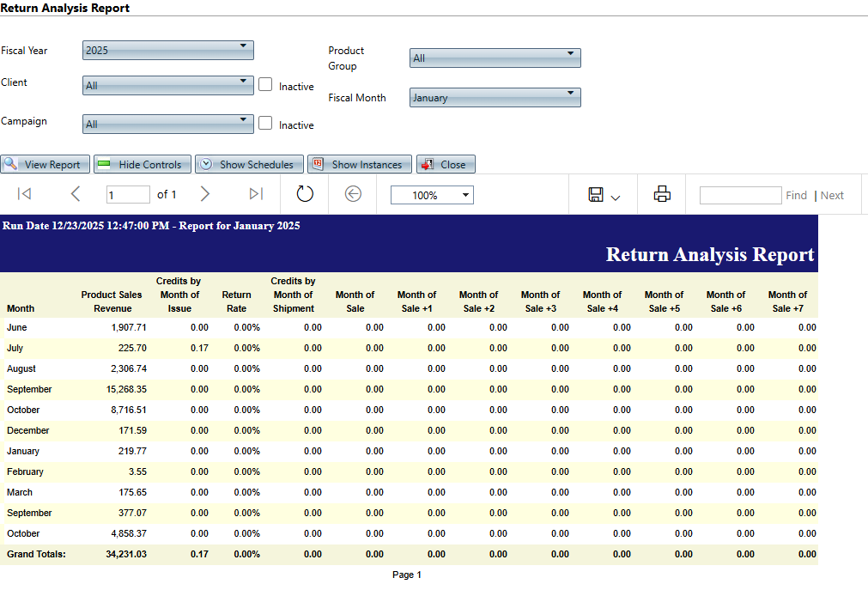The height and width of the screenshot is (590, 868).
Task: Select the Campaign dropdown
Action: pos(168,124)
